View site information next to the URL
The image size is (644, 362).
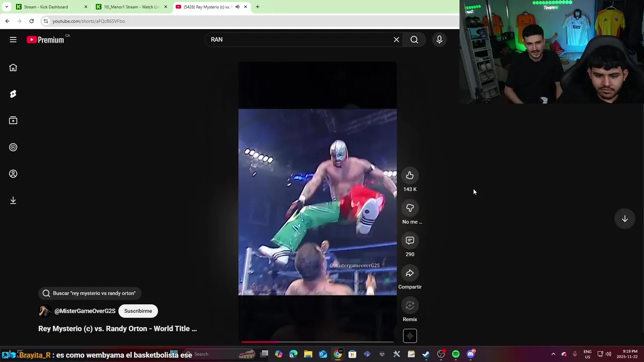46,21
